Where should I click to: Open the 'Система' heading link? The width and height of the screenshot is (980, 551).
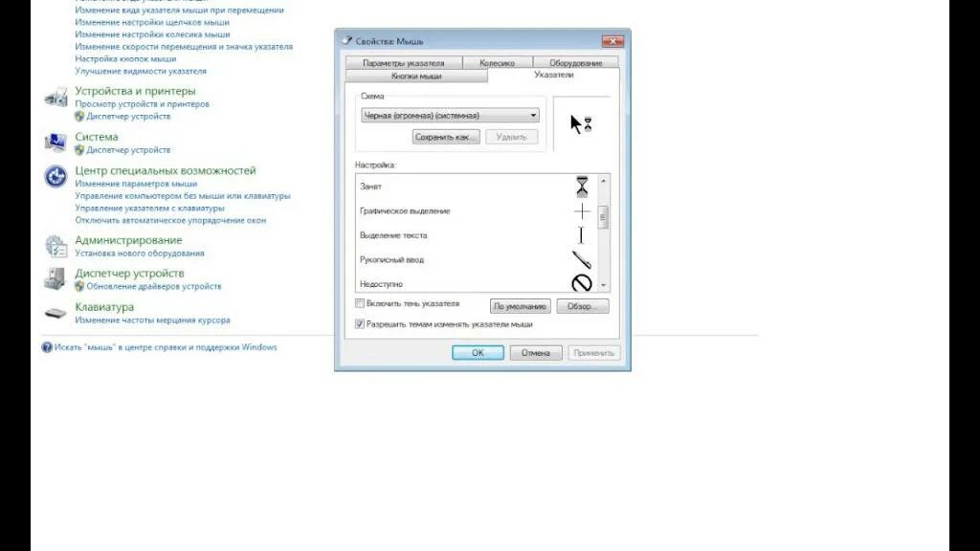[x=97, y=137]
